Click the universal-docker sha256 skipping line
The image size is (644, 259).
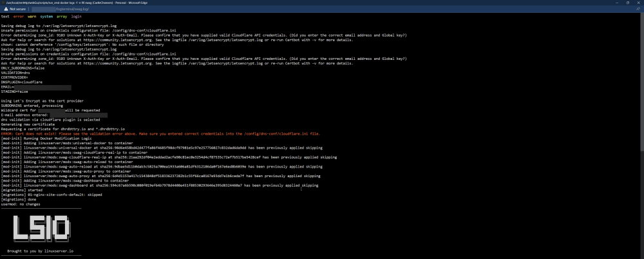point(162,148)
